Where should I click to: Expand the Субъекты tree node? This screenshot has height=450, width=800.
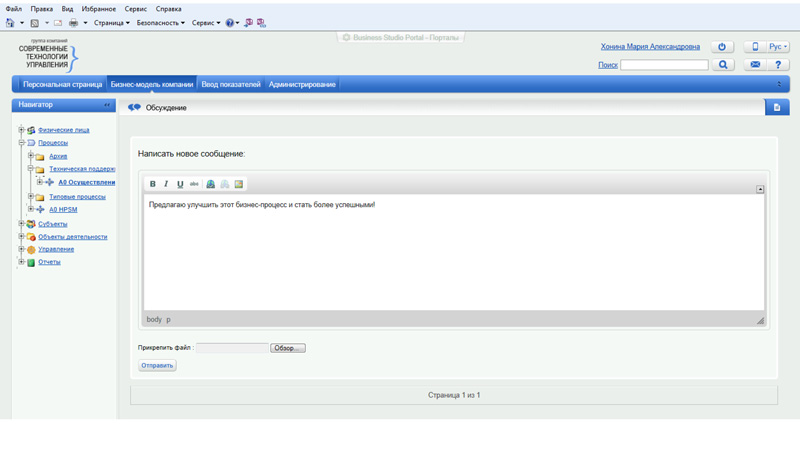click(x=21, y=224)
